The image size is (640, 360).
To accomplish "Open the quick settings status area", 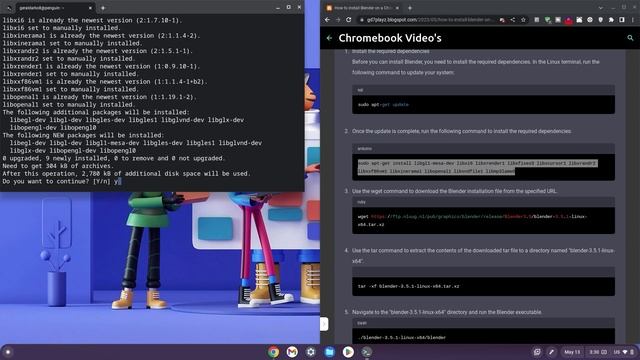I will tap(611, 352).
